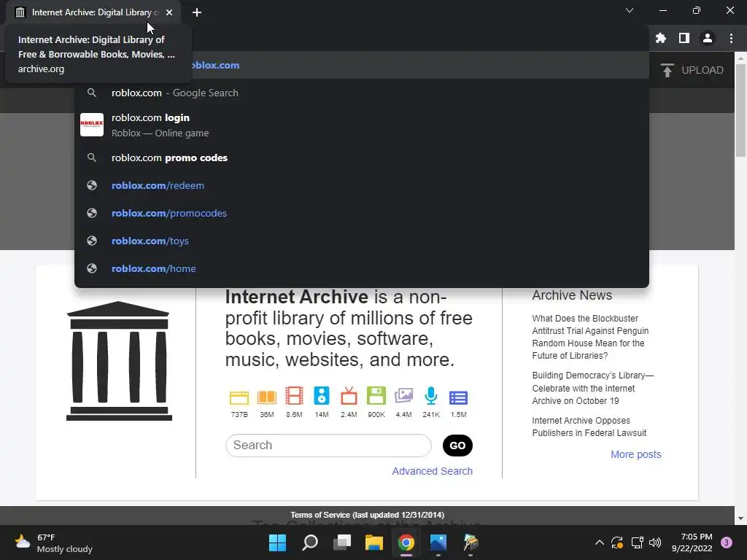
Task: Open the clock showing 7:05 PM
Action: (692, 542)
